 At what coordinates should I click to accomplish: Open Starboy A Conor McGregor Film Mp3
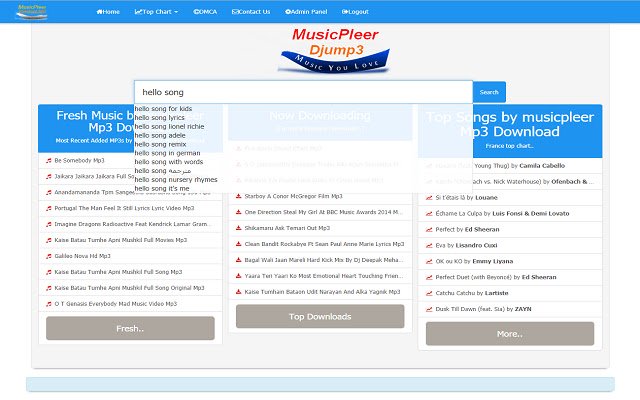[293, 196]
